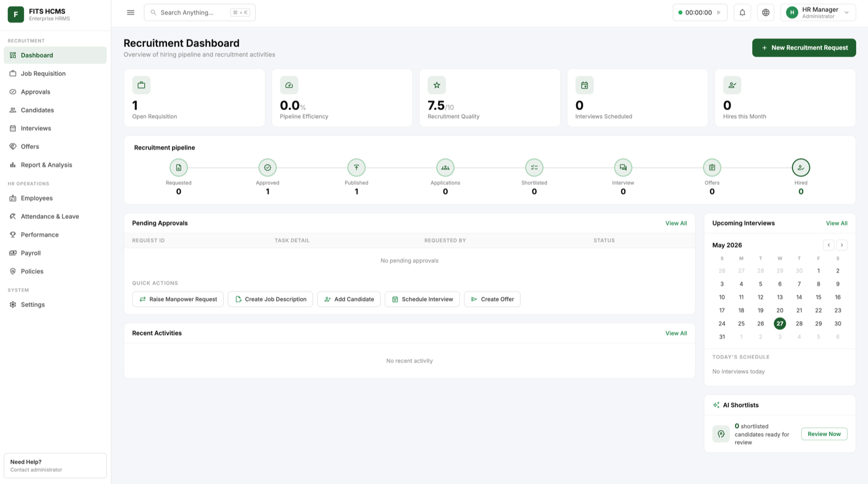
Task: Open Need Help contact administrator box
Action: click(x=55, y=466)
